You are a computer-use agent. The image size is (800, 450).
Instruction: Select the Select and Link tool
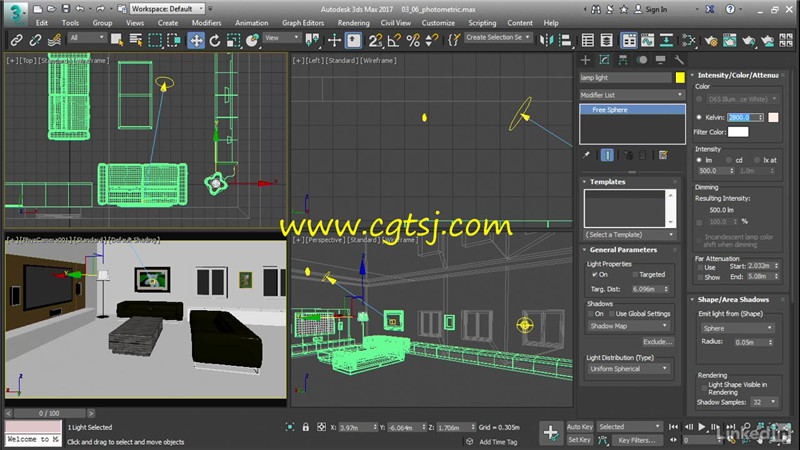pyautogui.click(x=16, y=40)
